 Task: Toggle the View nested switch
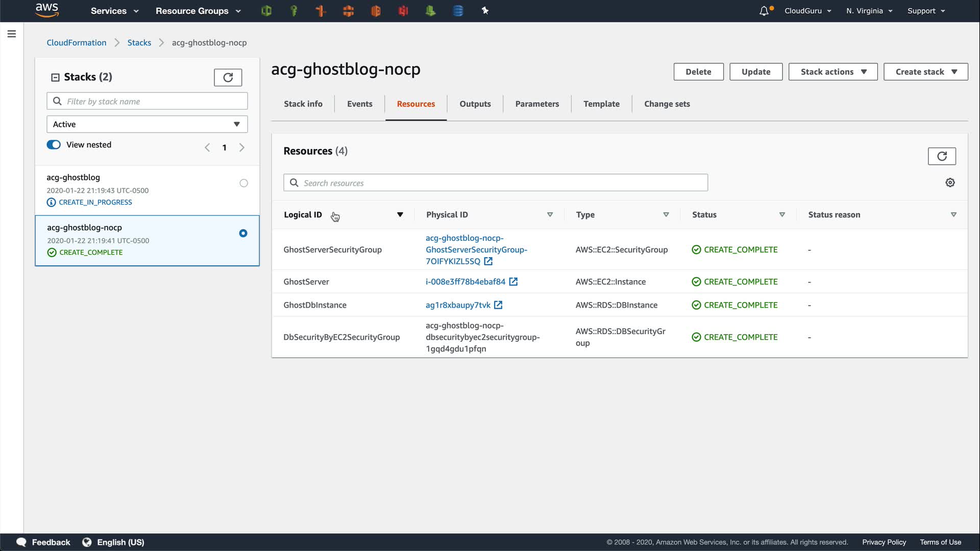point(54,145)
